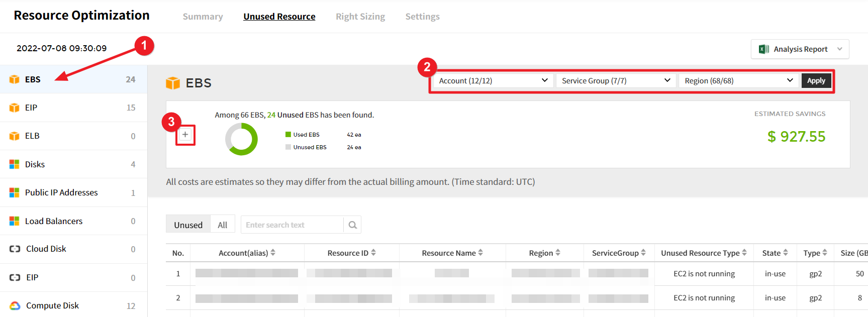Go to the Right Sizing tab
Image resolution: width=868 pixels, height=317 pixels.
pos(360,17)
